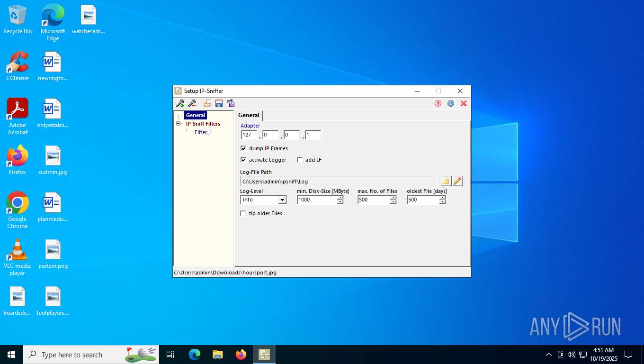Save configuration with the floppy disk icon

pos(219,103)
